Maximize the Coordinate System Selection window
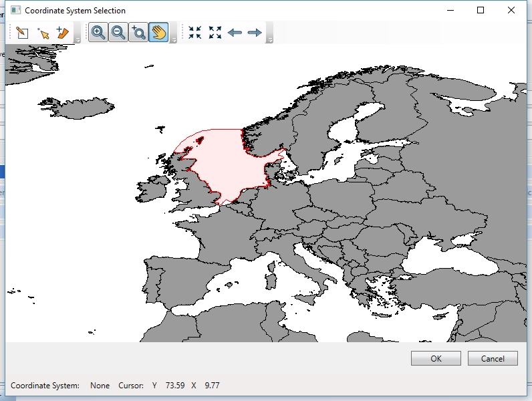The image size is (532, 401). pos(481,10)
